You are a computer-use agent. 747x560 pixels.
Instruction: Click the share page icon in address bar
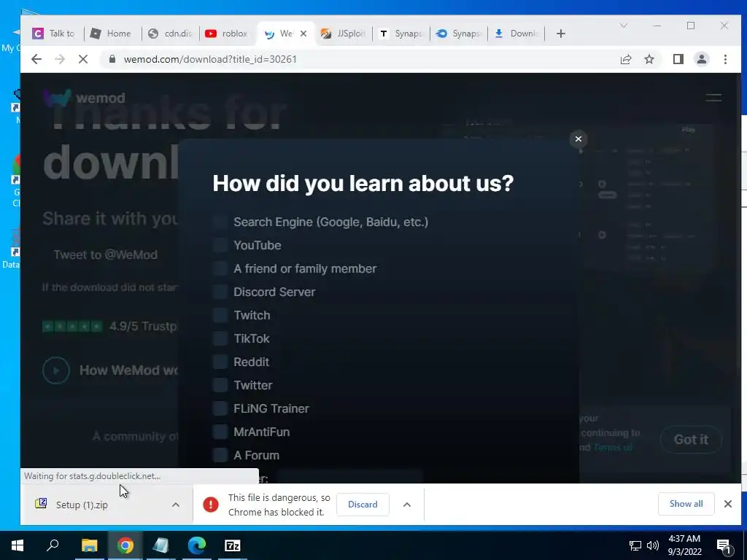coord(625,59)
